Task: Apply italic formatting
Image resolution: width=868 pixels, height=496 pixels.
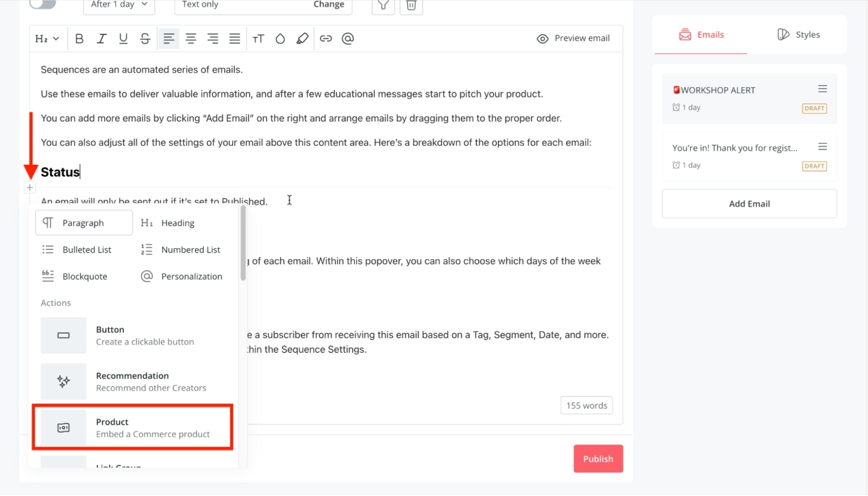Action: [101, 38]
